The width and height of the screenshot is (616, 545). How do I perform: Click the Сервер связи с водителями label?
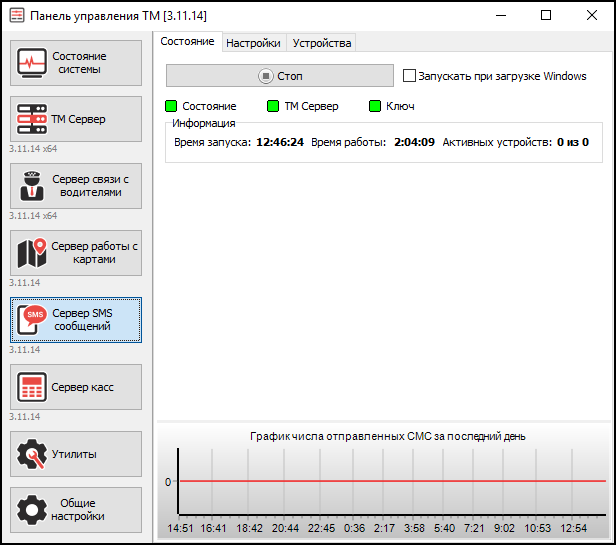click(x=90, y=186)
